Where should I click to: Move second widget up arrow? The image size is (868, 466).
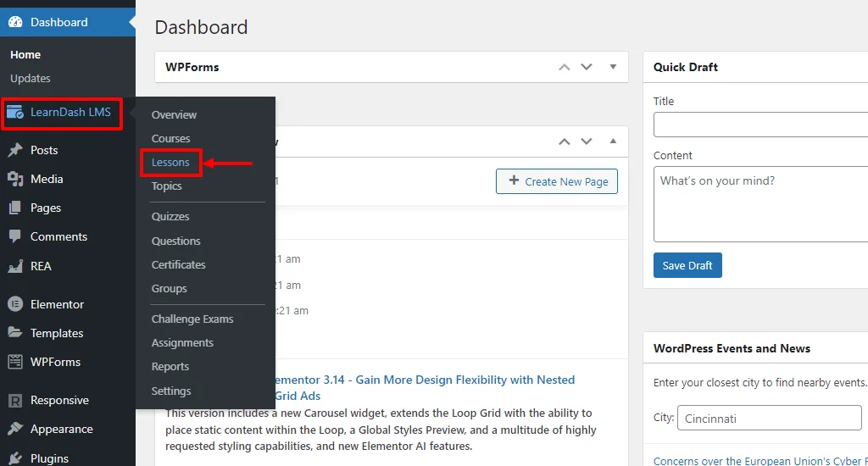(x=564, y=141)
